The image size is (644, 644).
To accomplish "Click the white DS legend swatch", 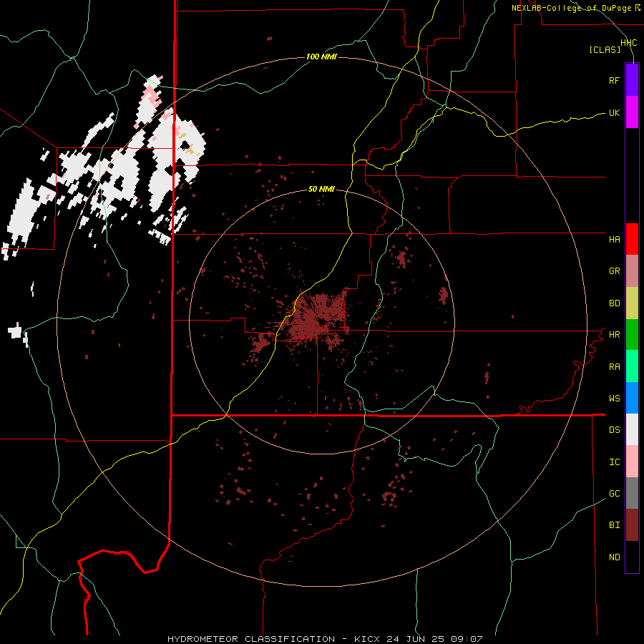I will pos(632,429).
